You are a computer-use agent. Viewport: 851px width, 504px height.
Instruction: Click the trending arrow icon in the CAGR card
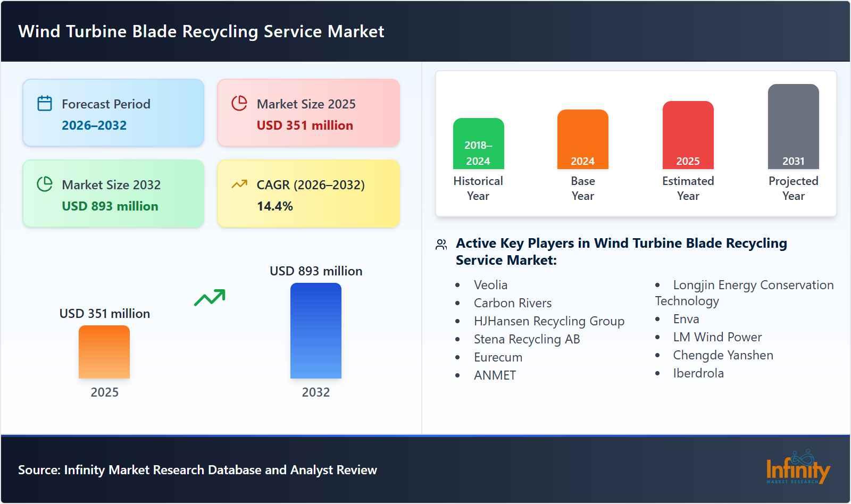[x=239, y=183]
